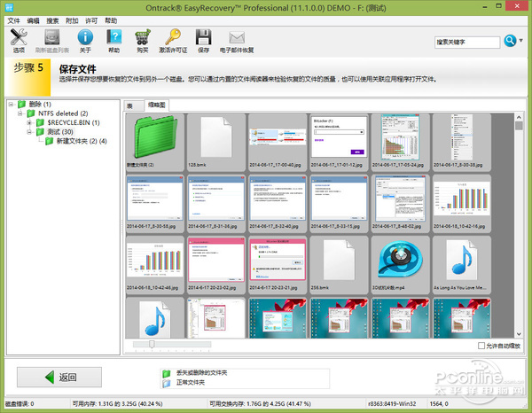Image resolution: width=532 pixels, height=413 pixels.
Task: Enable the 允许自动缩放 checkbox
Action: (x=481, y=346)
